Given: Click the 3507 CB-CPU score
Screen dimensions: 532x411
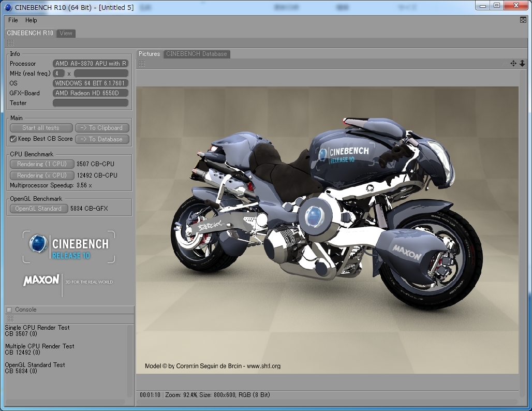Looking at the screenshot, I should [95, 164].
